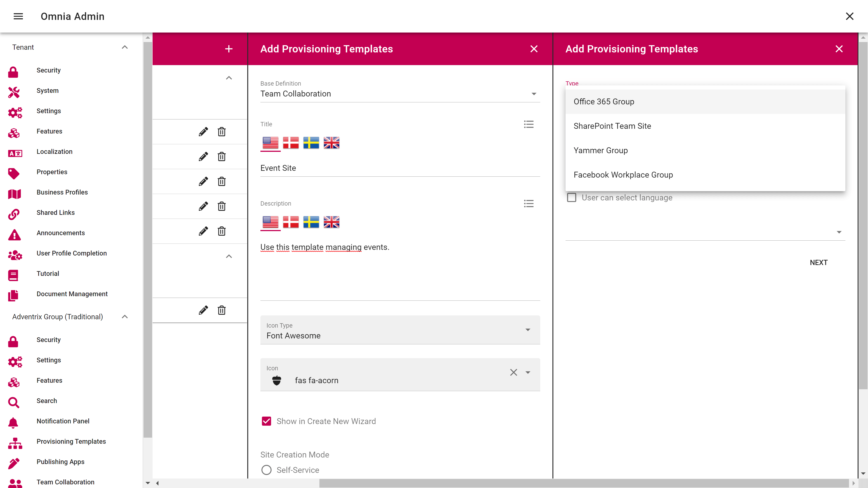Click the Tenant Security lock icon
868x488 pixels.
coord(13,72)
